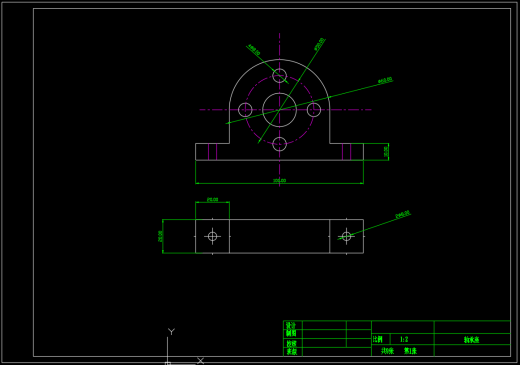Click the UCS origin icon at bottom
520x365 pixels.
click(168, 363)
